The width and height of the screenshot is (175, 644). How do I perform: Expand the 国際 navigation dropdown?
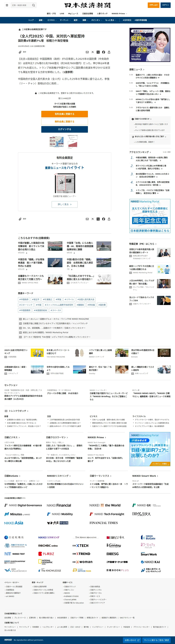(x=85, y=20)
